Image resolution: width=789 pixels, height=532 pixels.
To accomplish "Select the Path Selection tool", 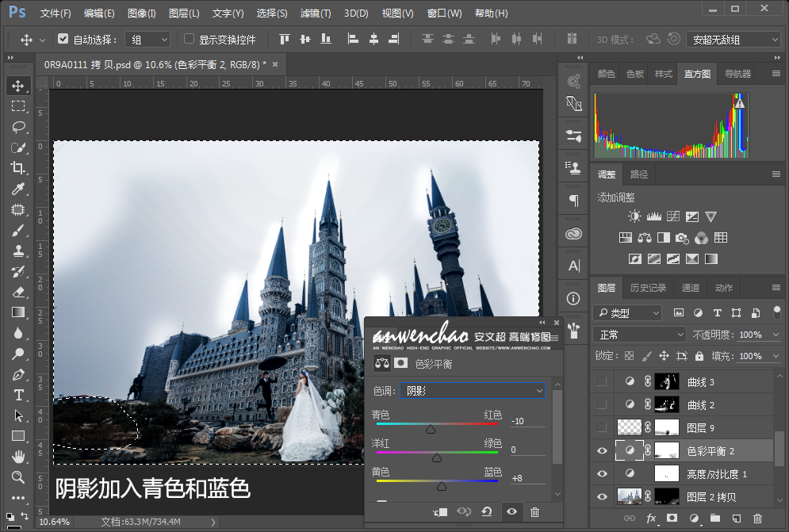I will coord(18,415).
